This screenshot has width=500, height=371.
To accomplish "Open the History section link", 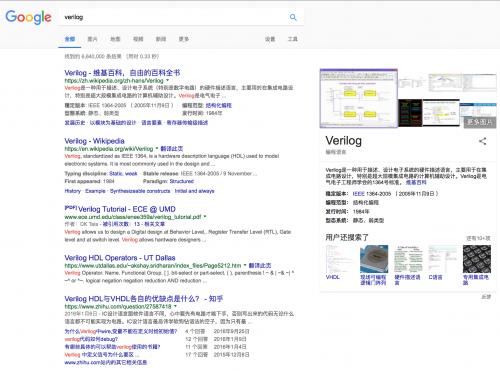I will pyautogui.click(x=73, y=191).
